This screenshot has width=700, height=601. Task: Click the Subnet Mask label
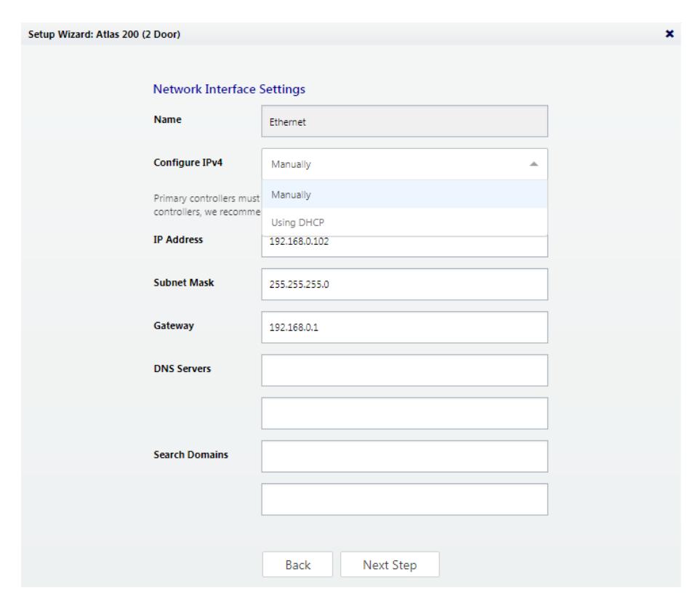tap(183, 283)
